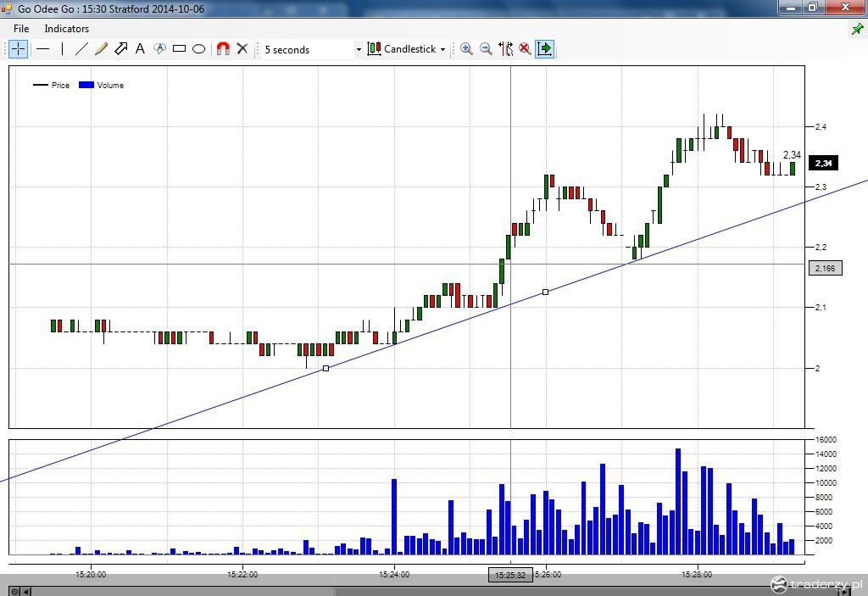868x596 pixels.
Task: Select the rectangle shape tool
Action: click(180, 48)
